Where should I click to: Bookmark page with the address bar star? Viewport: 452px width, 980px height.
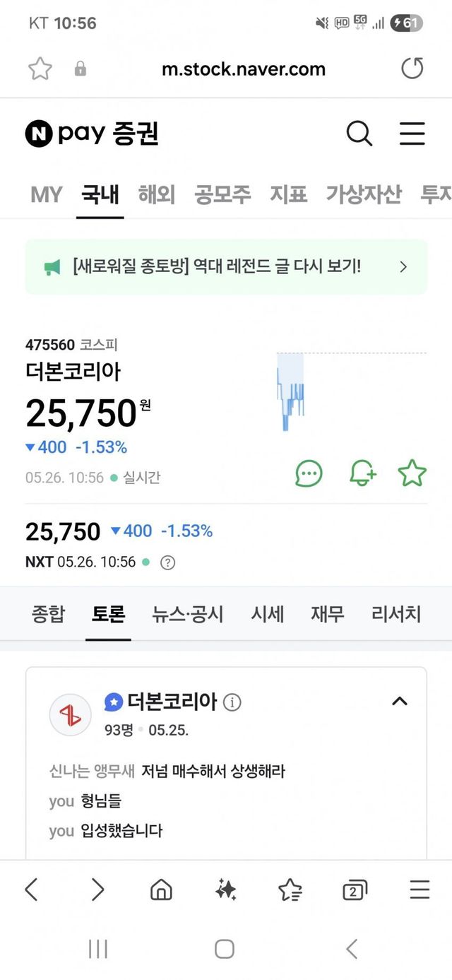click(40, 69)
